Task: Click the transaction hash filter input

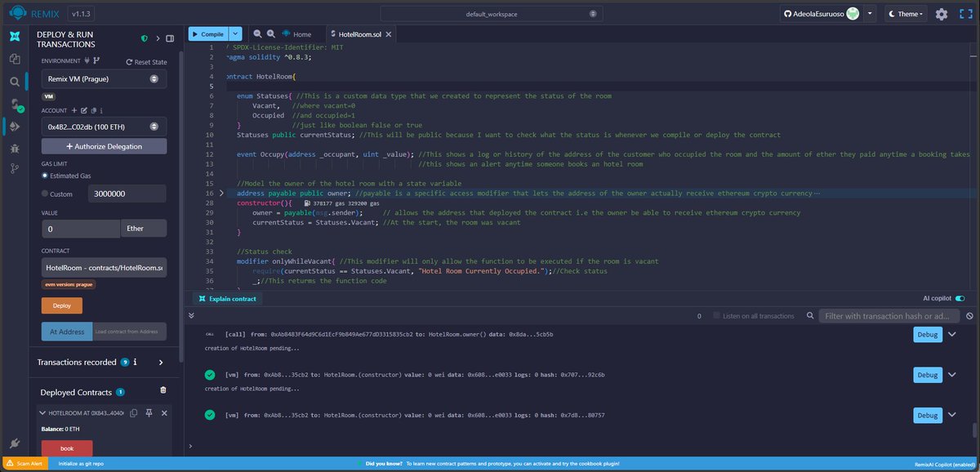Action: (889, 315)
